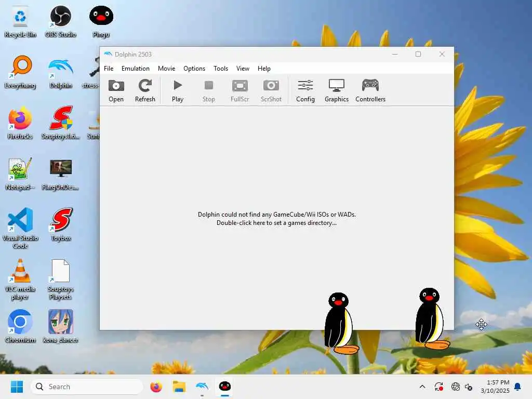Open the Options menu
Viewport: 532px width, 399px height.
coord(194,69)
